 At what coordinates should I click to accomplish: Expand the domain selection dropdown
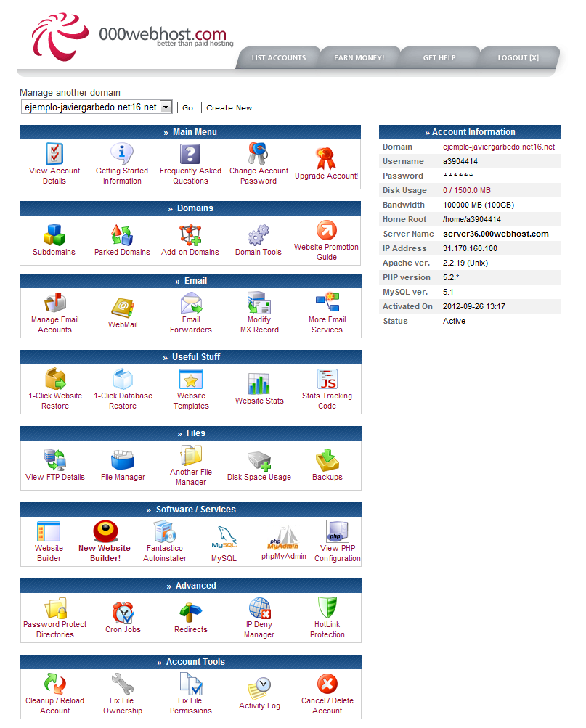(167, 107)
